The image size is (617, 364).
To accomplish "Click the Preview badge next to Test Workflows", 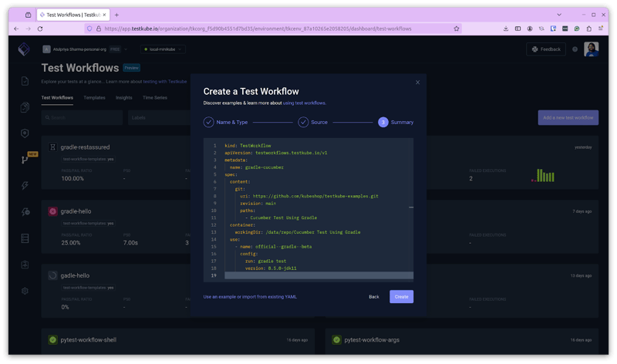I will [x=131, y=68].
